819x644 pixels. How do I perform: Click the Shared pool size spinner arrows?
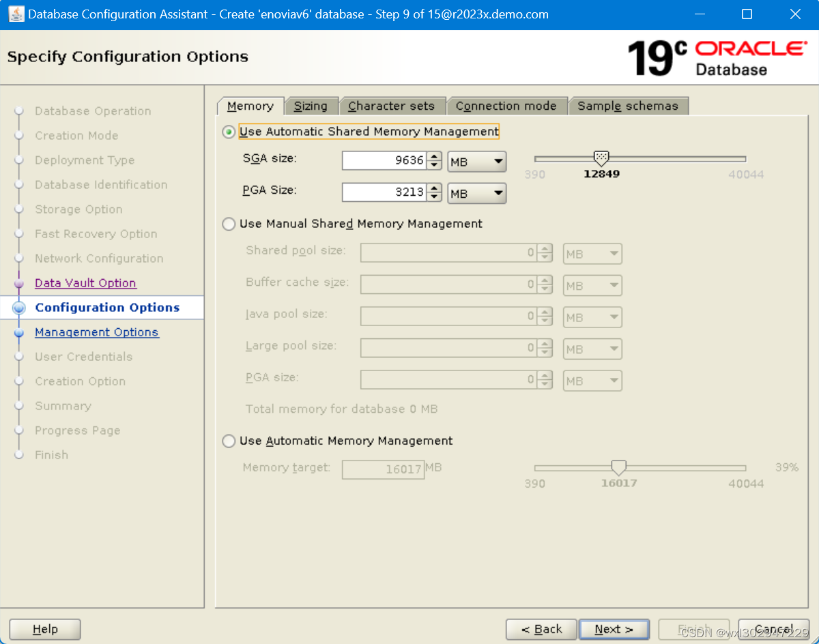click(x=545, y=253)
